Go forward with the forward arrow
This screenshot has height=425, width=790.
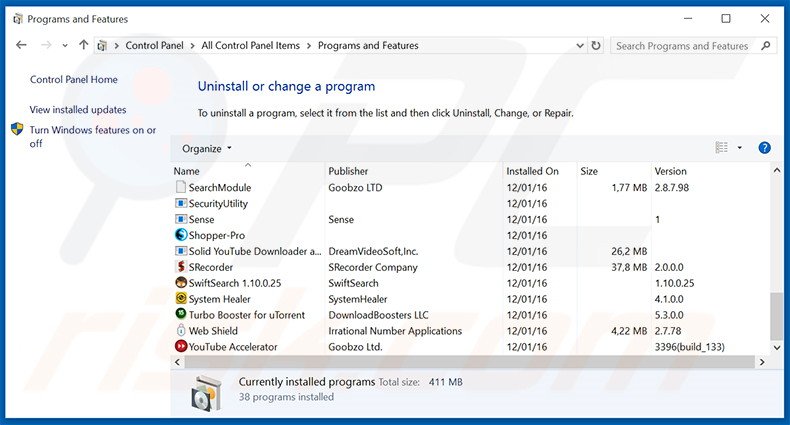(x=46, y=45)
